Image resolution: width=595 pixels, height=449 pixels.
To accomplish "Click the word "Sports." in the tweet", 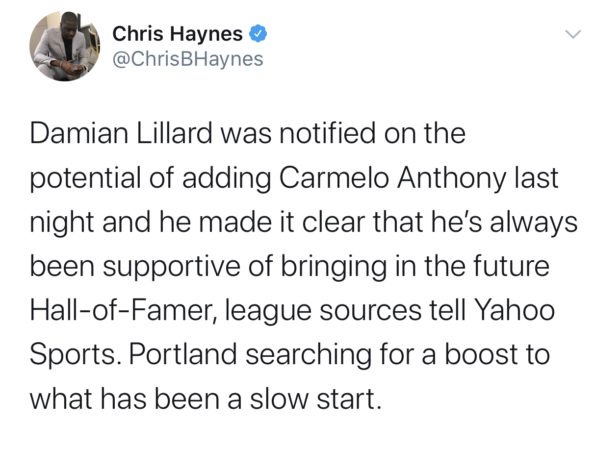I will (76, 355).
